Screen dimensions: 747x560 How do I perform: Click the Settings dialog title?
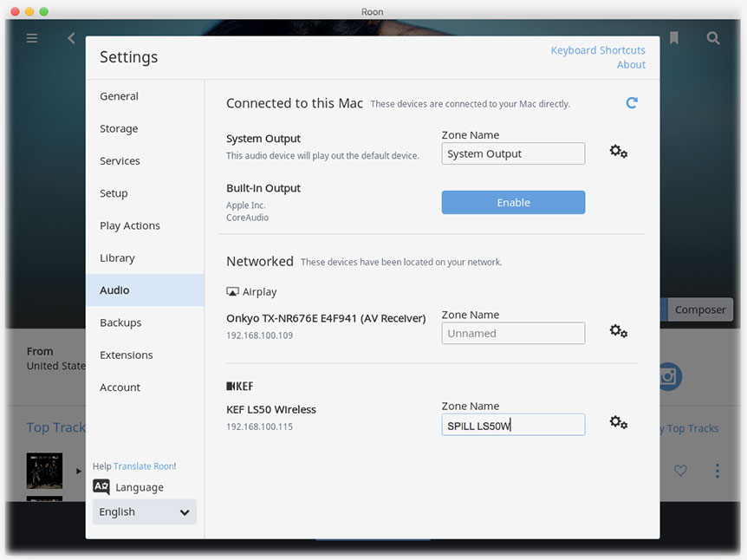128,57
